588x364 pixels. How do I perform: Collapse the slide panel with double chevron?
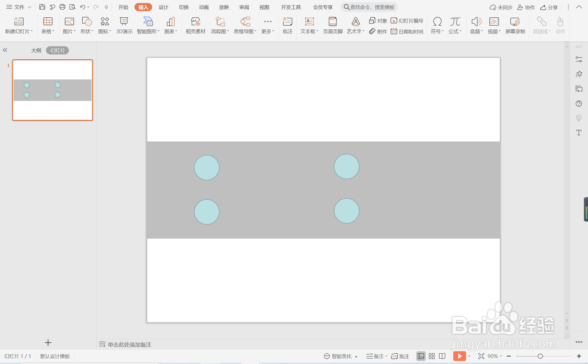click(x=5, y=50)
